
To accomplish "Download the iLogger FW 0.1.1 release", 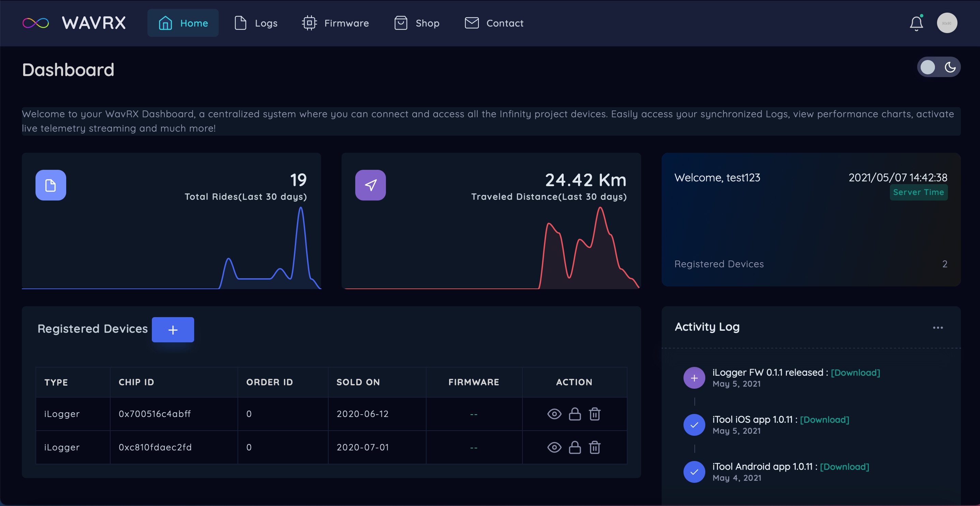I will pyautogui.click(x=855, y=373).
